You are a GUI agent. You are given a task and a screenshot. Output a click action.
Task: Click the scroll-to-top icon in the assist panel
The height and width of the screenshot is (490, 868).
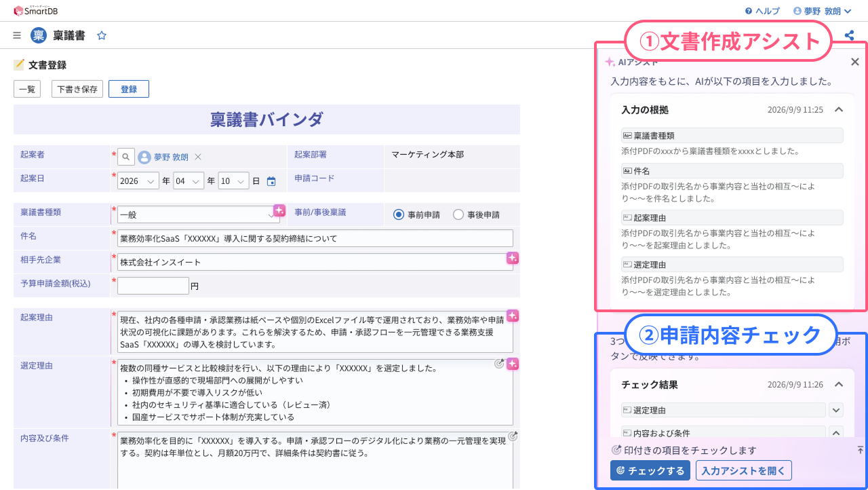860,450
